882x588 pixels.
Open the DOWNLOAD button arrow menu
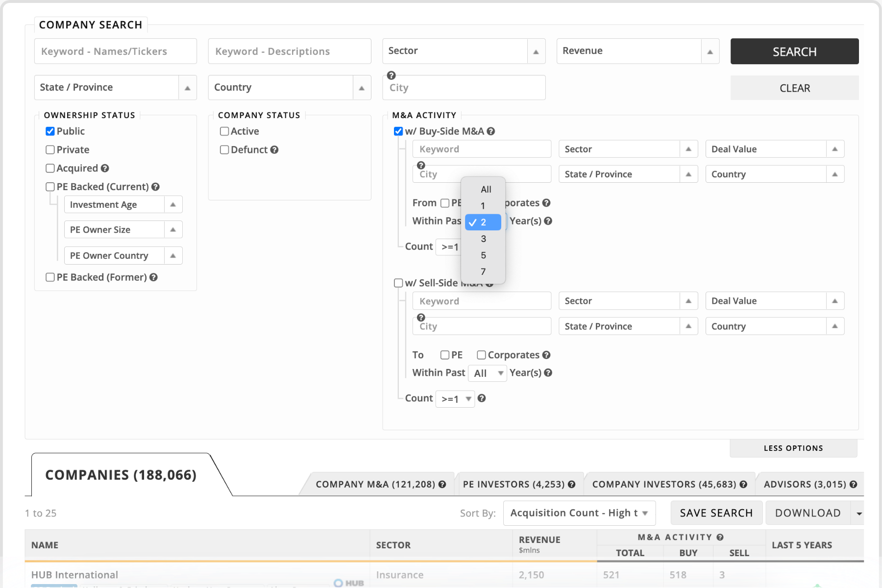point(858,513)
